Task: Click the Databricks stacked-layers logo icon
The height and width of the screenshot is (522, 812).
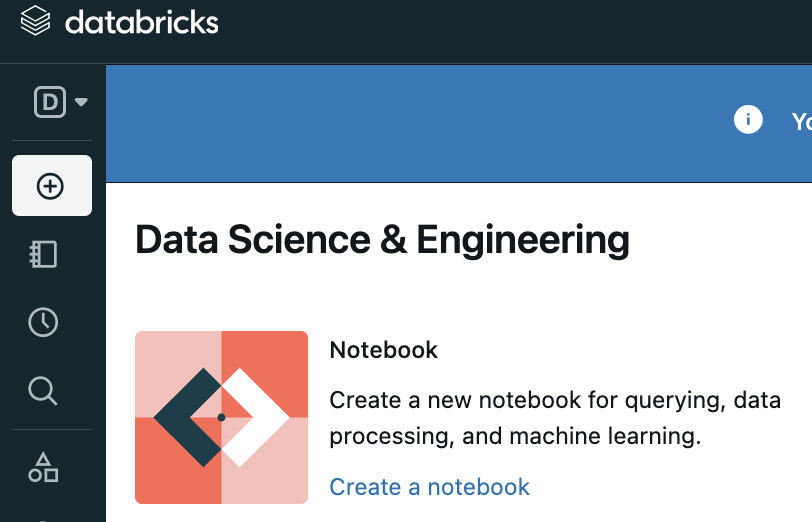Action: (35, 21)
